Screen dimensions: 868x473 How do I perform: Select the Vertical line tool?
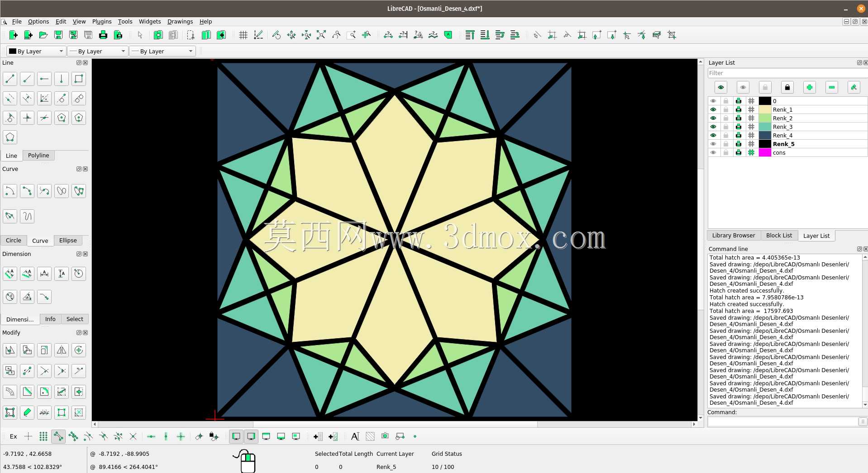(62, 79)
